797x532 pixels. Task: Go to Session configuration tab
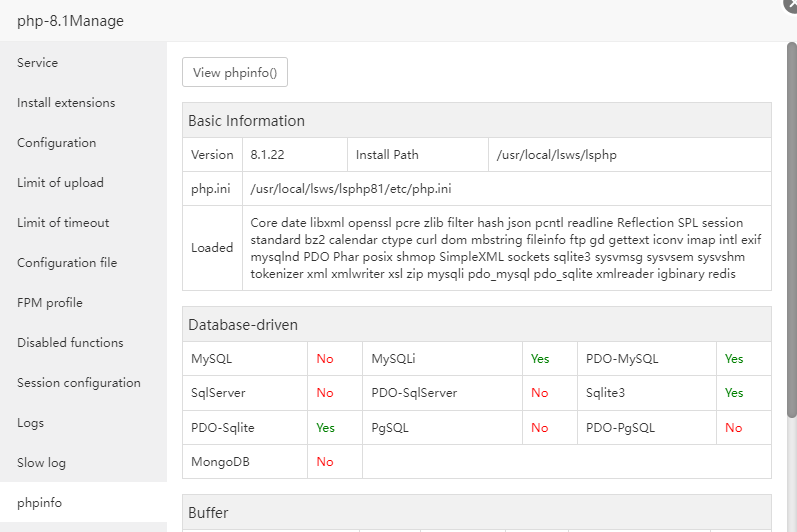[79, 383]
